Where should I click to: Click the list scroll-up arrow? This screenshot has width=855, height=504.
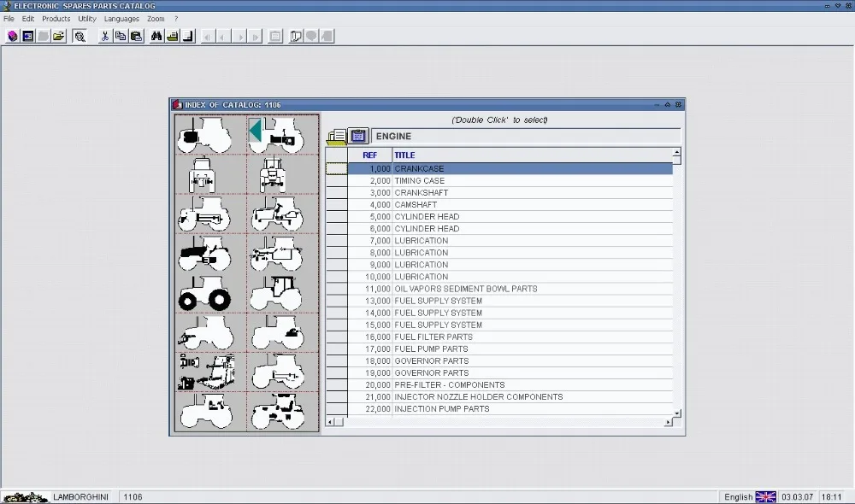point(676,153)
